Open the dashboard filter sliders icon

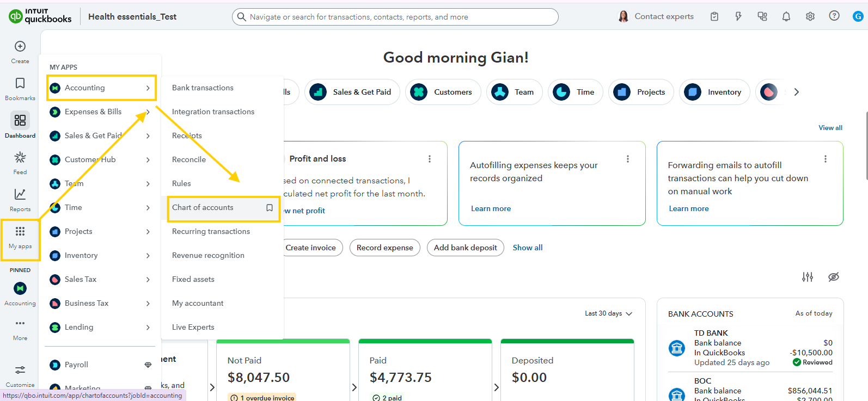[x=807, y=277]
